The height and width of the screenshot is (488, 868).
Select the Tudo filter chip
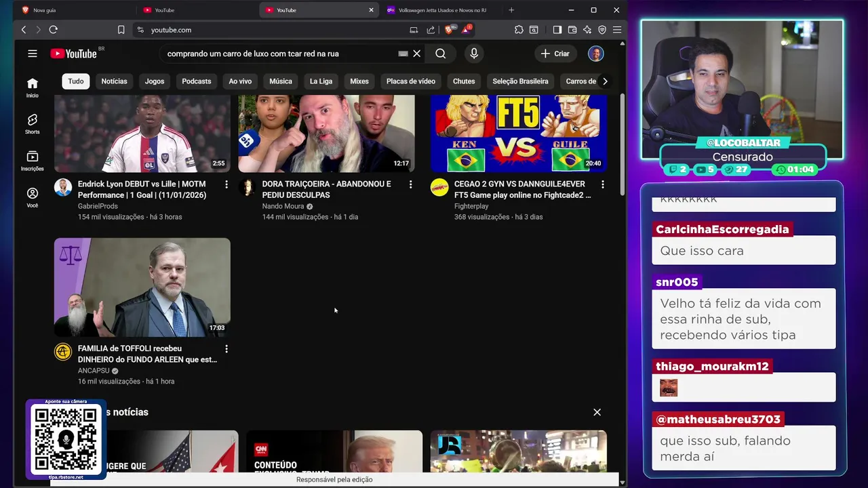[x=76, y=81]
